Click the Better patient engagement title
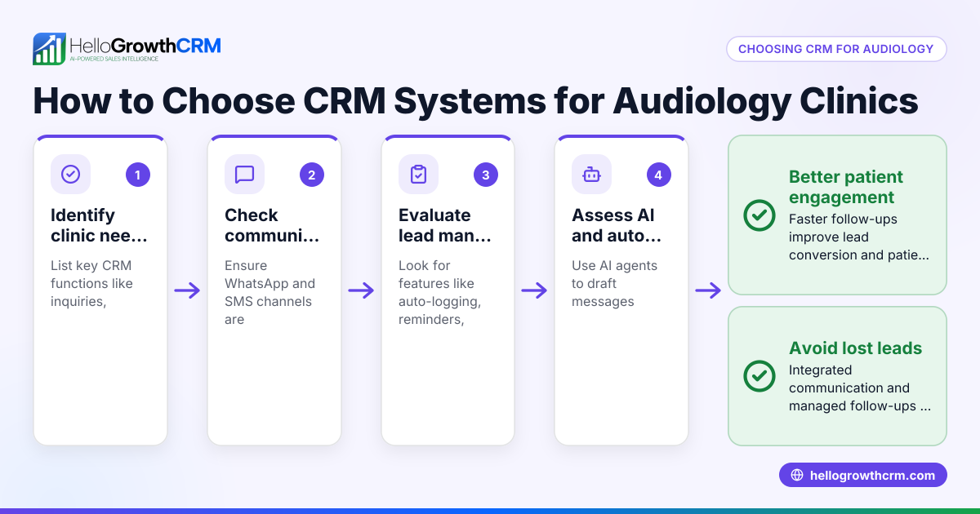This screenshot has height=514, width=980. tap(846, 187)
